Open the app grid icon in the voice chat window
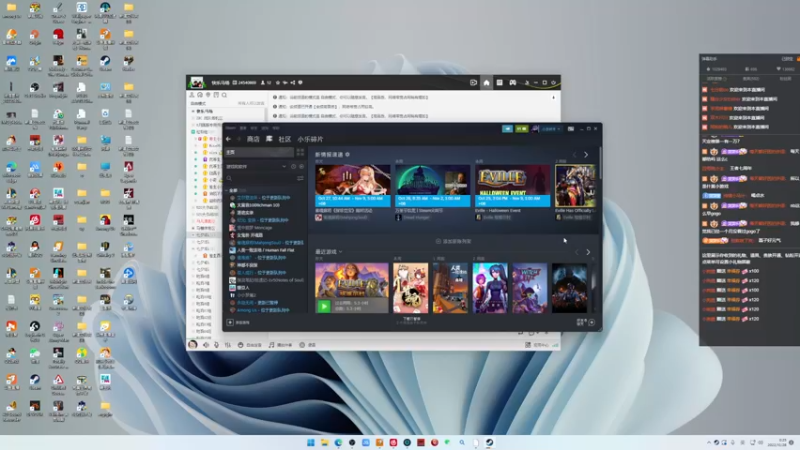Image resolution: width=800 pixels, height=450 pixels. click(499, 83)
